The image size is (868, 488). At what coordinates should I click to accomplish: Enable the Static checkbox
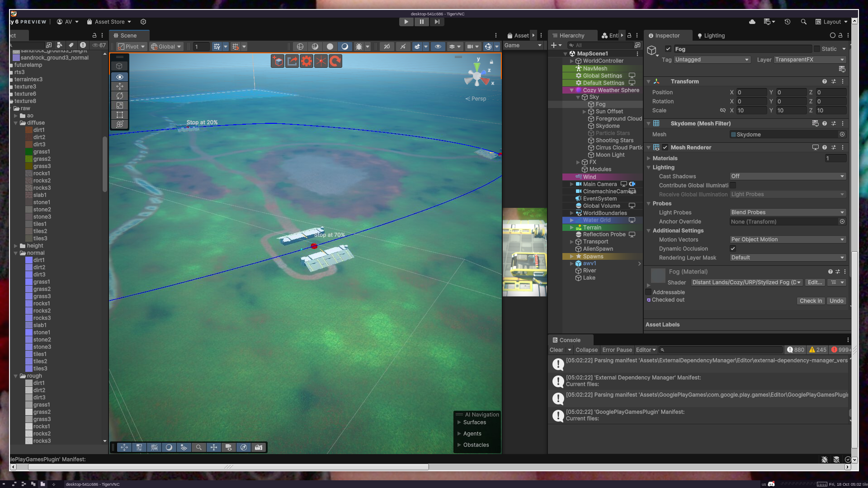[817, 49]
